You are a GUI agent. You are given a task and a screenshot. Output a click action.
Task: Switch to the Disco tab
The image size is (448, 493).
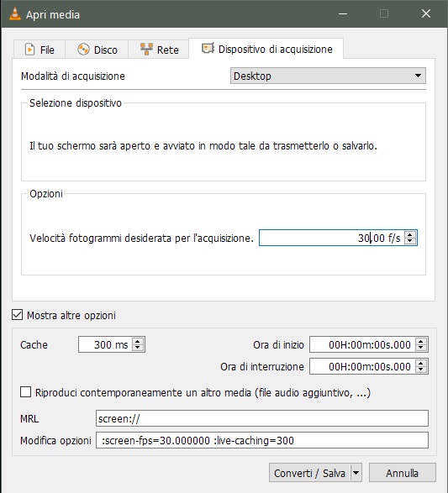tap(97, 50)
